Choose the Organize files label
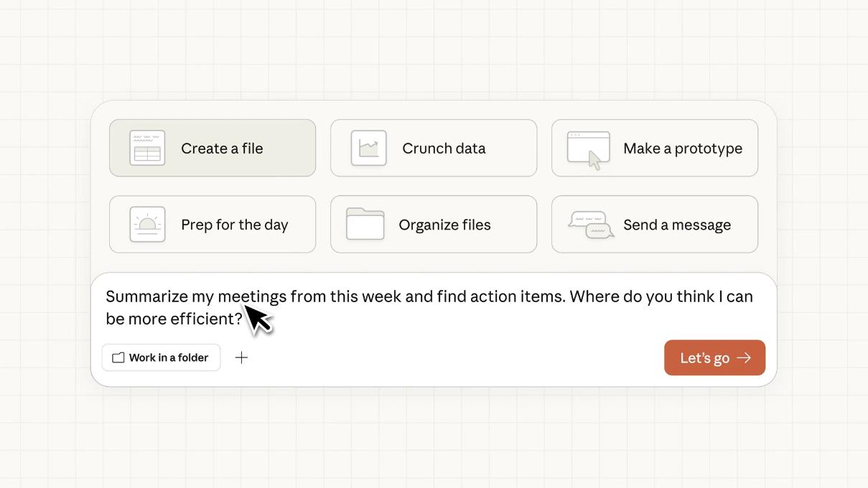This screenshot has height=488, width=868. point(444,225)
